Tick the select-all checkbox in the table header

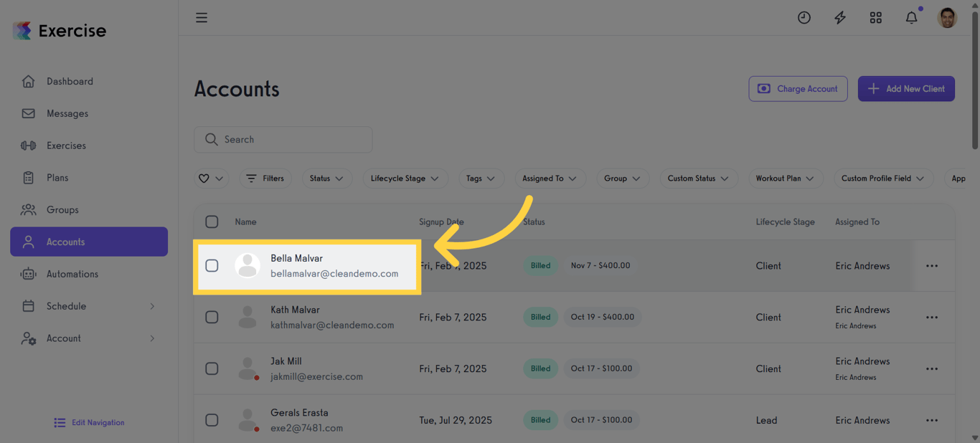click(212, 221)
